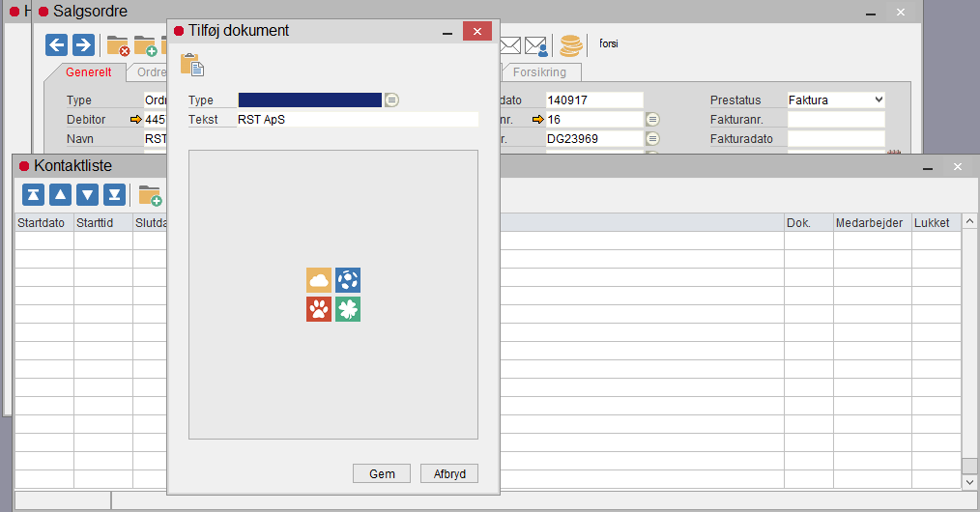
Task: Jump to first contact in Kontaktliste
Action: pyautogui.click(x=34, y=195)
